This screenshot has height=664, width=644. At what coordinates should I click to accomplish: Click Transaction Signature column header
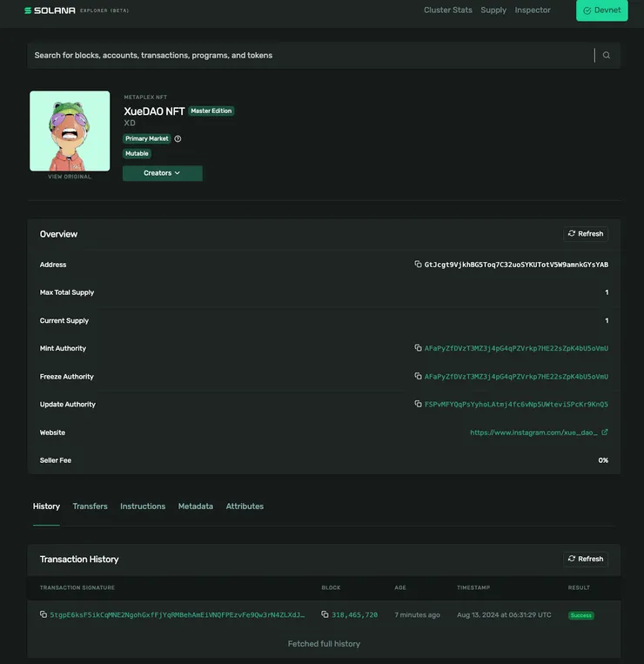(x=77, y=587)
